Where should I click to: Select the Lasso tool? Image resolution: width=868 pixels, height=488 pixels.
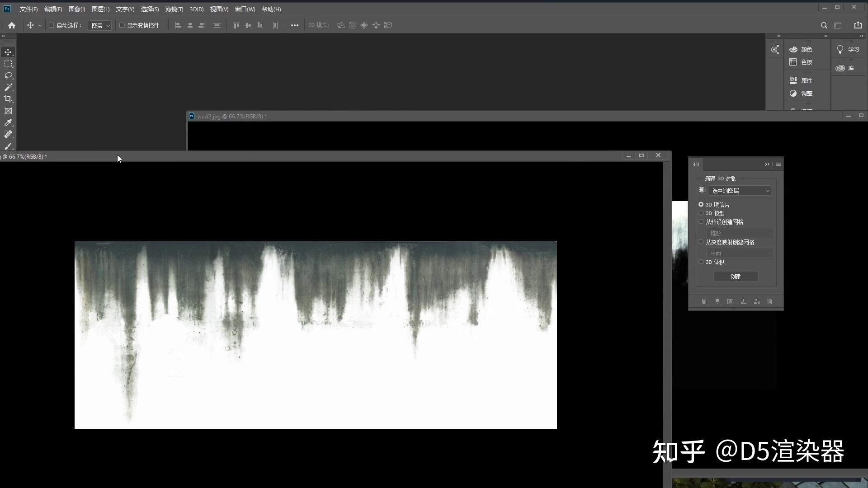[8, 75]
